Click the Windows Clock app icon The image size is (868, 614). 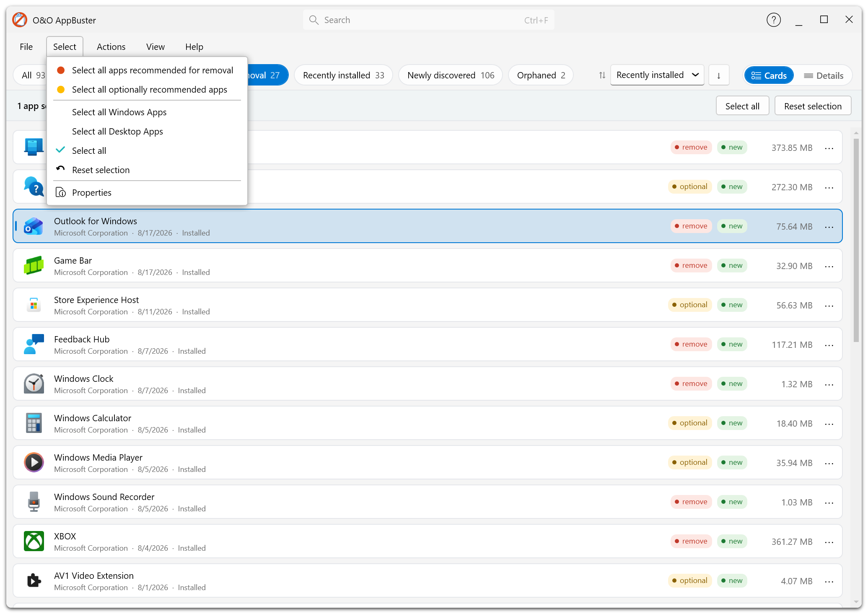click(34, 384)
